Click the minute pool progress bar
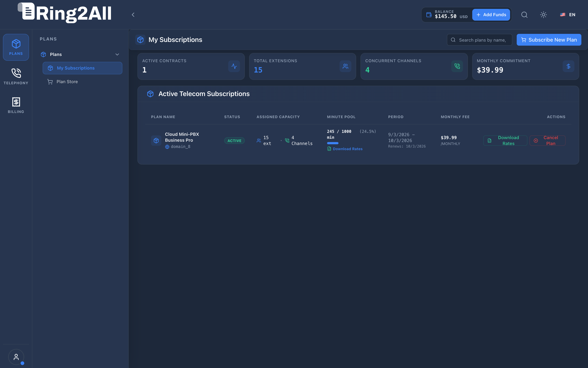Image resolution: width=588 pixels, height=368 pixels. point(333,143)
